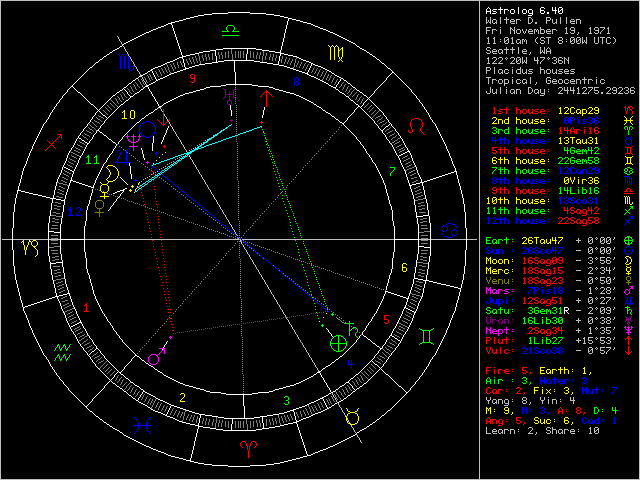
Task: Click the Taurus glyph on the outer wheel
Action: (353, 417)
